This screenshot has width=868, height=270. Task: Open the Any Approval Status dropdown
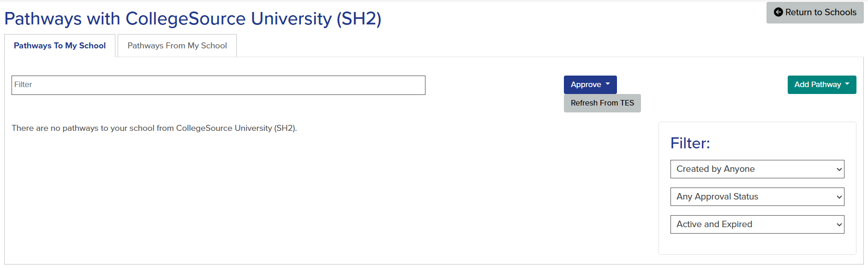757,197
